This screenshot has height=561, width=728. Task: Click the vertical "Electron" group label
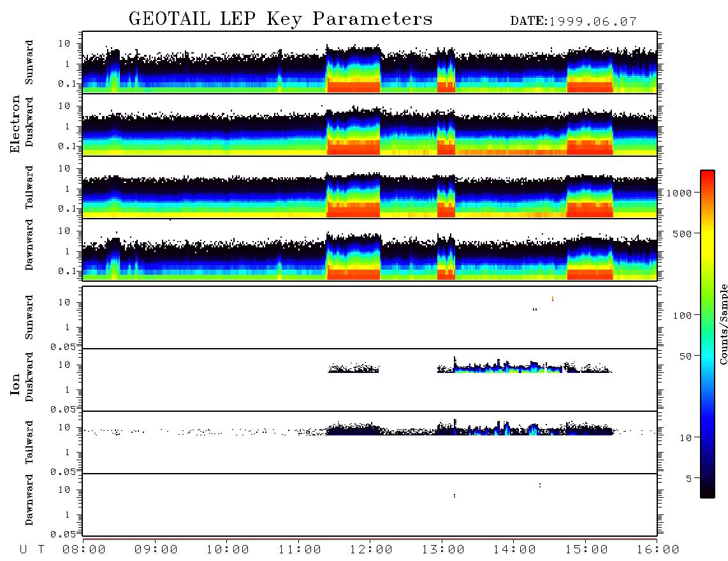(x=15, y=124)
